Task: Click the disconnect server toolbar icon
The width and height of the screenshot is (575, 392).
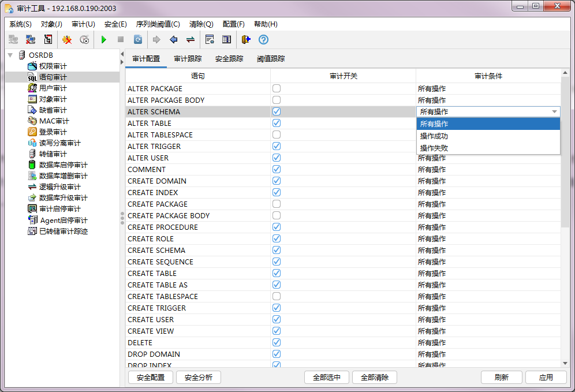Action: click(31, 40)
